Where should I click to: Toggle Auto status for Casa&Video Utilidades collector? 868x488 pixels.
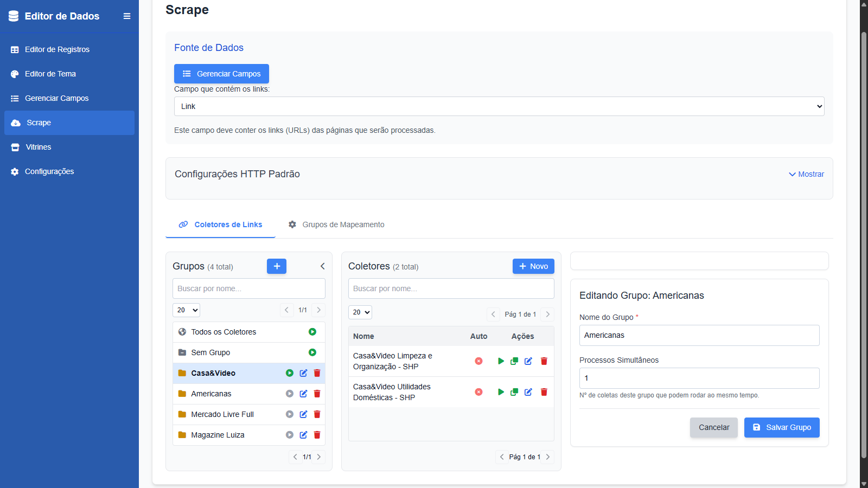pos(478,392)
